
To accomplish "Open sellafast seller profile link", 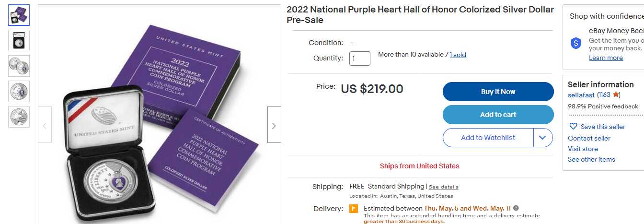I will pos(581,95).
